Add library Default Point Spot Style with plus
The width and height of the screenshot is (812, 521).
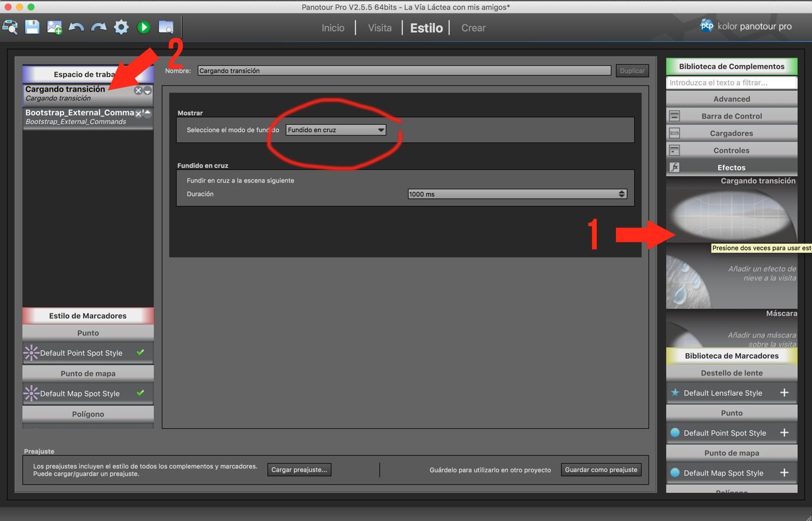click(x=784, y=432)
